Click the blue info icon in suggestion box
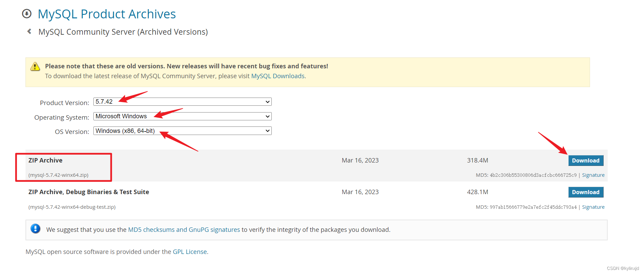Viewport: 644px width, 274px height. pos(35,228)
